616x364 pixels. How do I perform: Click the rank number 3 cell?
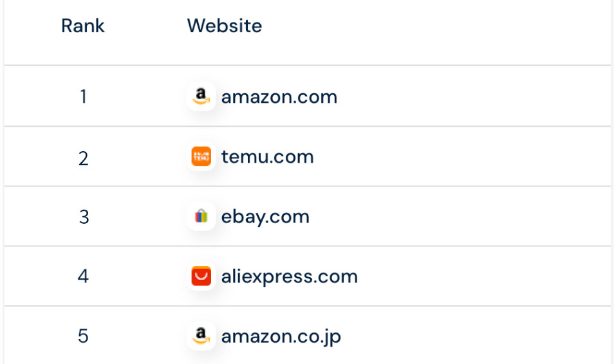click(x=84, y=217)
